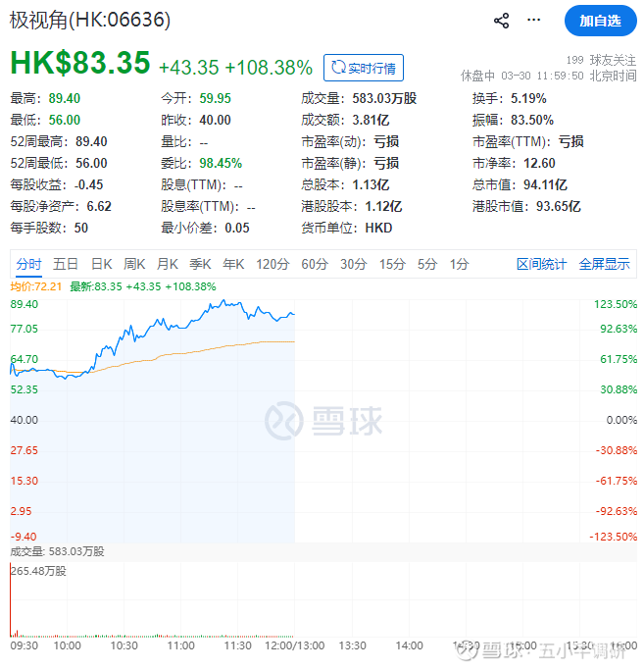Viewport: 644px width, 670px height.
Task: Click the 均价:72.21 label
Action: coord(36,286)
